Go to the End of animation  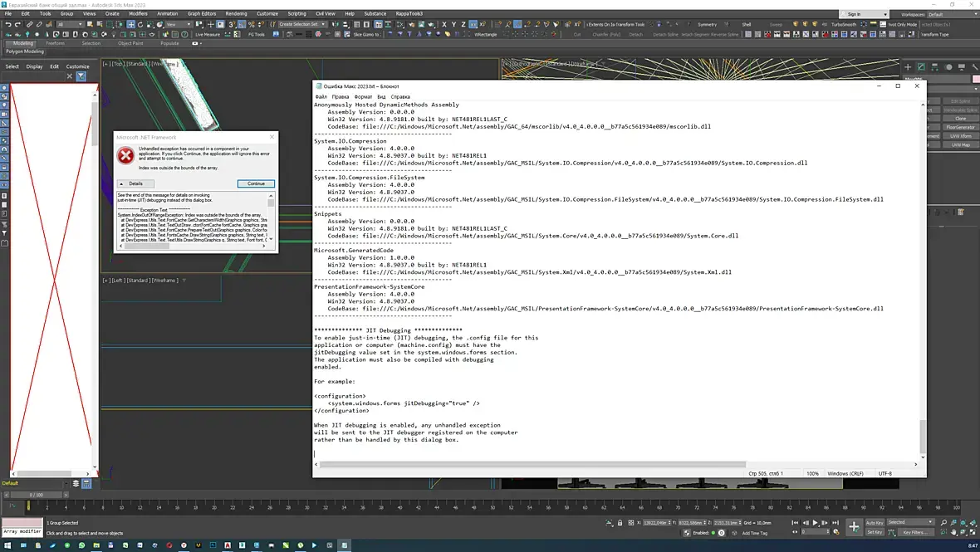[835, 523]
